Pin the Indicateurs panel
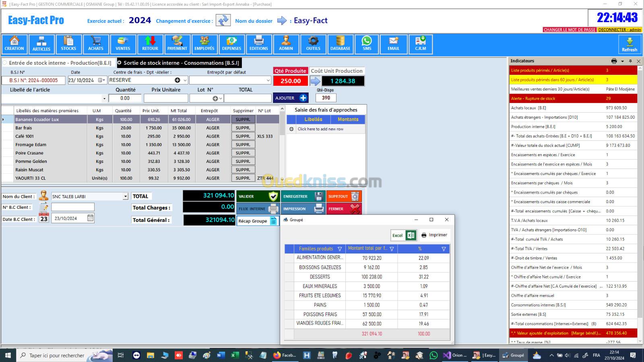The height and width of the screenshot is (362, 644). point(630,61)
